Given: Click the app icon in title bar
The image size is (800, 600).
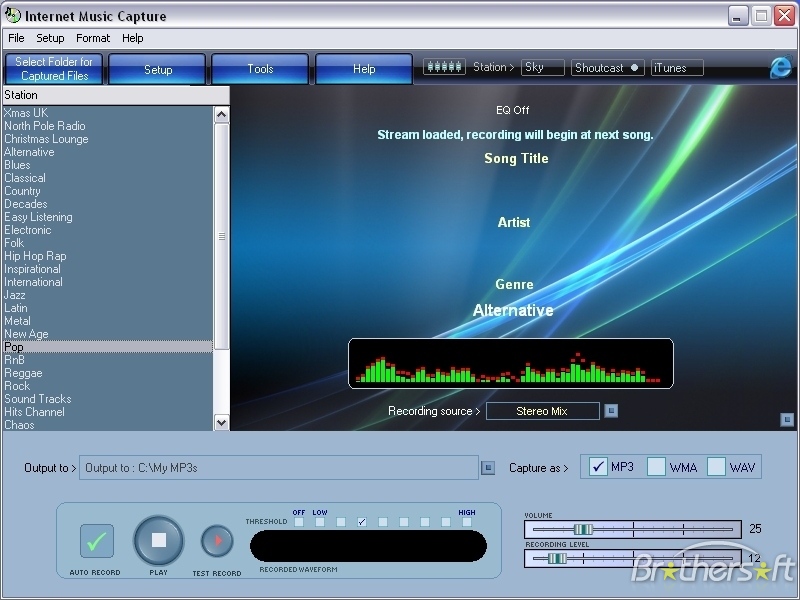Looking at the screenshot, I should tap(12, 15).
